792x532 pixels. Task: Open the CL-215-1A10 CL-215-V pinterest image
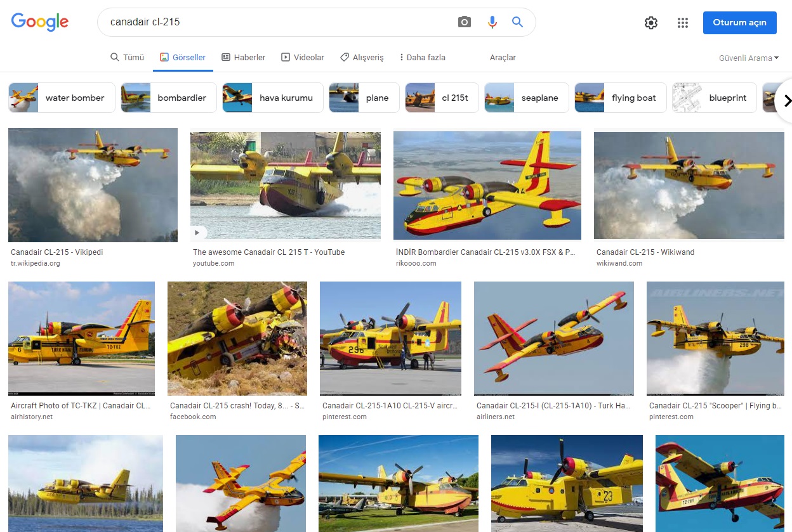(x=390, y=339)
